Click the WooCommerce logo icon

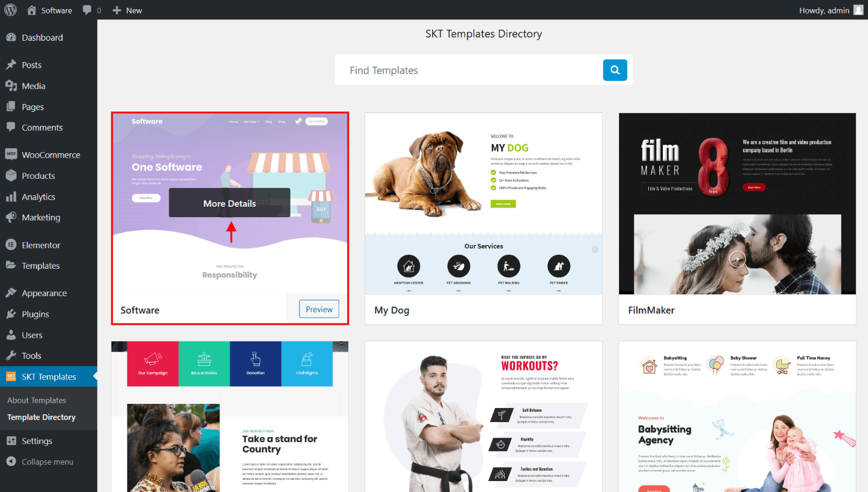pos(11,154)
